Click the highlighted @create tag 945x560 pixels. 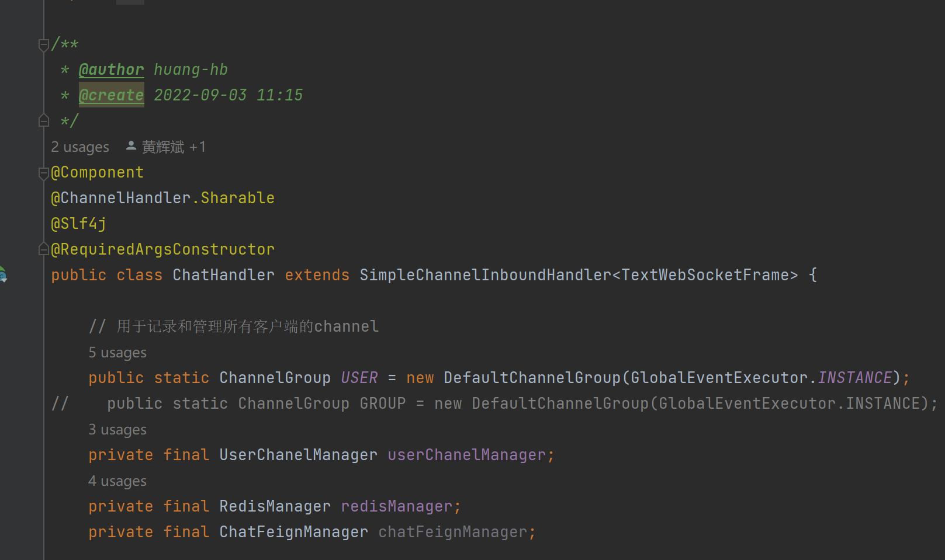pos(111,95)
